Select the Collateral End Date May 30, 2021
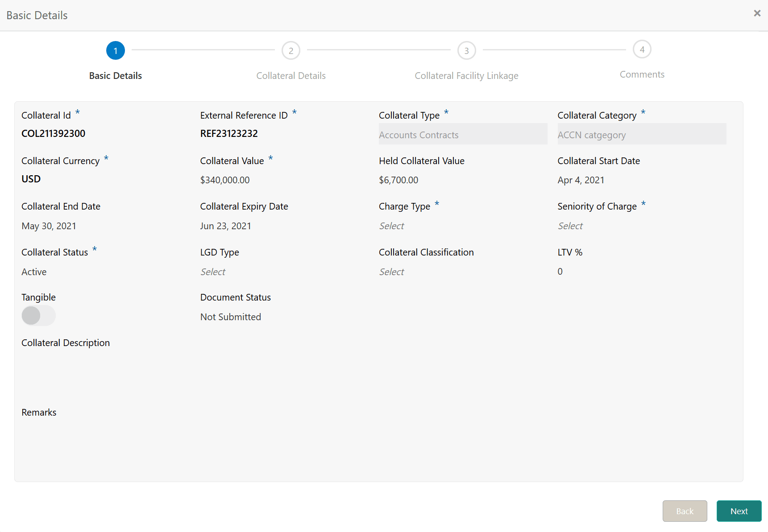The height and width of the screenshot is (532, 768). [49, 226]
